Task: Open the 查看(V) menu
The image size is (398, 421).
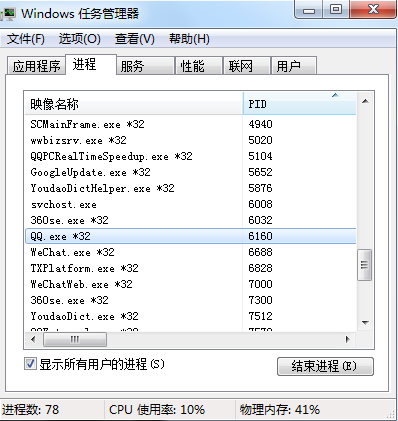Action: point(135,39)
